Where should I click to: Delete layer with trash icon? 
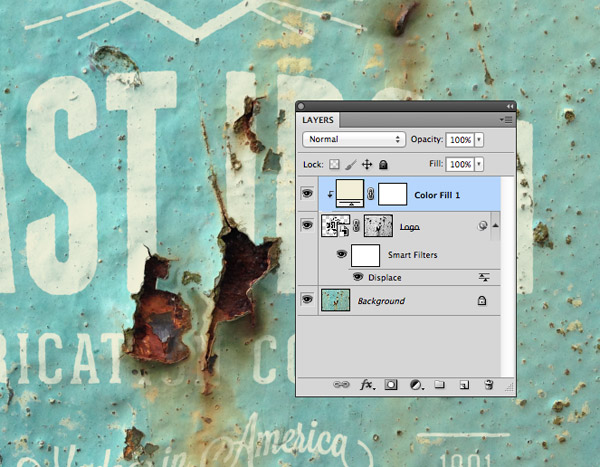click(x=489, y=385)
